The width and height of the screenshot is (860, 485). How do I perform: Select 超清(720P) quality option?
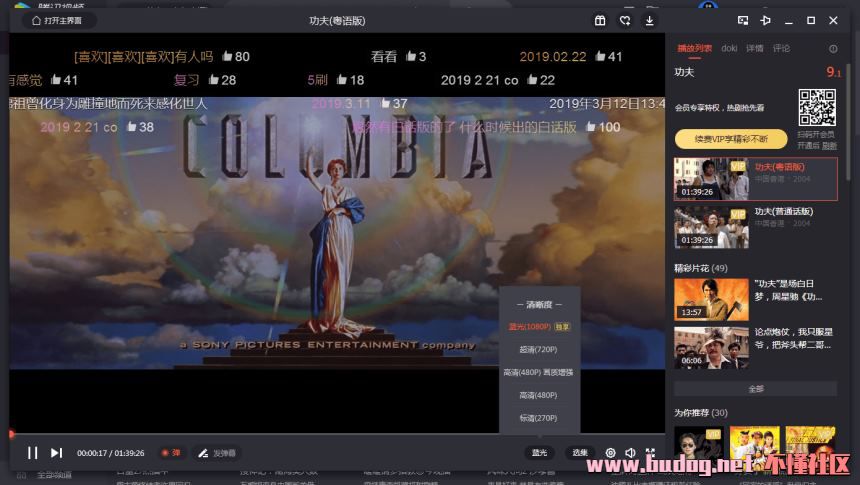pos(539,349)
